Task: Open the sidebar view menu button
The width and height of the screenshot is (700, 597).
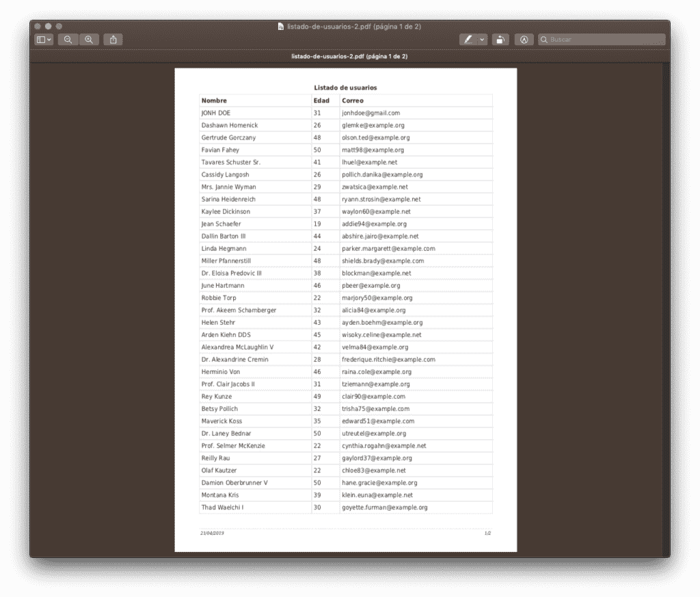Action: pos(44,40)
